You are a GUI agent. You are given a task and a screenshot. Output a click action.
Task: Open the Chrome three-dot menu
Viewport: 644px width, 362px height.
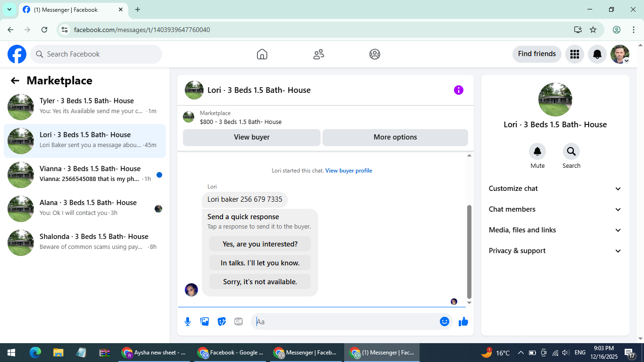tap(634, 30)
